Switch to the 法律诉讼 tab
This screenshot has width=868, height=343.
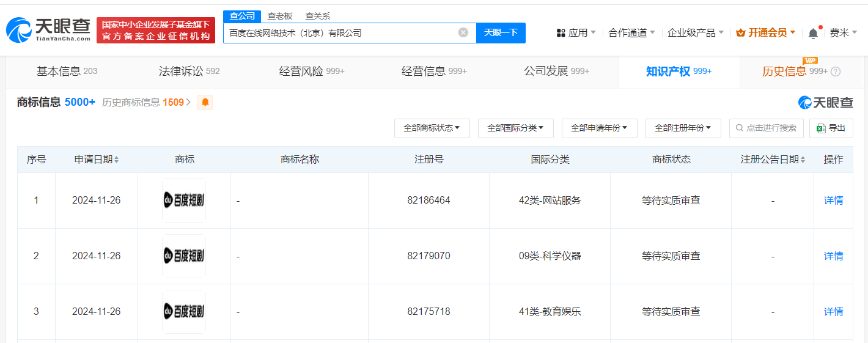coord(189,72)
